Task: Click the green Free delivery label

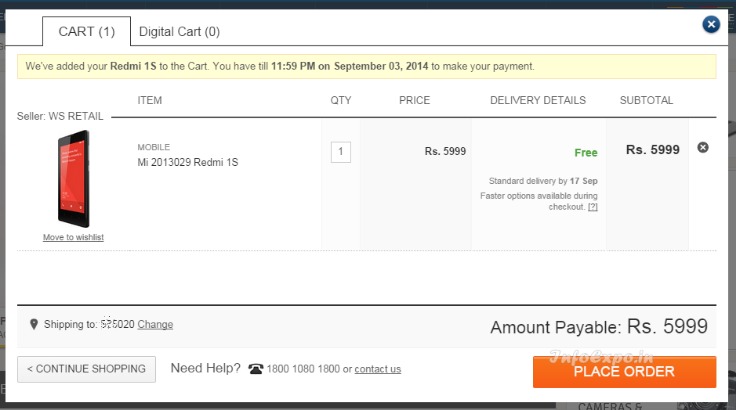Action: click(586, 153)
